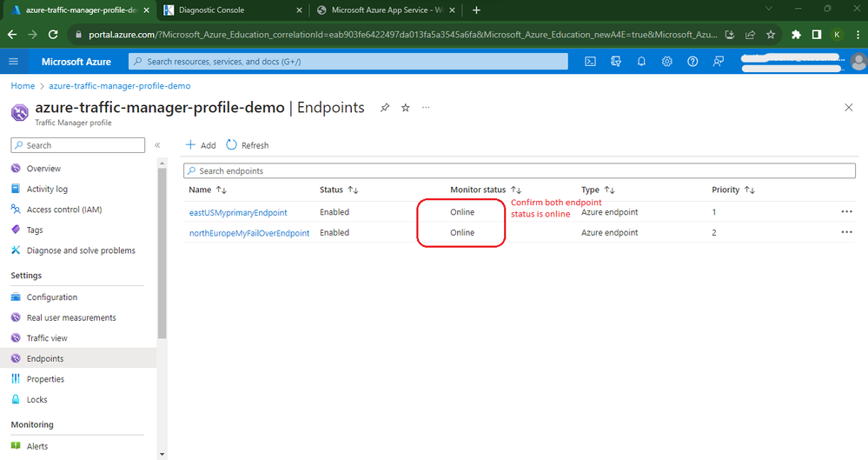Image resolution: width=868 pixels, height=460 pixels.
Task: Open the northEuropeMyFailOverEndpoint link
Action: click(x=249, y=233)
